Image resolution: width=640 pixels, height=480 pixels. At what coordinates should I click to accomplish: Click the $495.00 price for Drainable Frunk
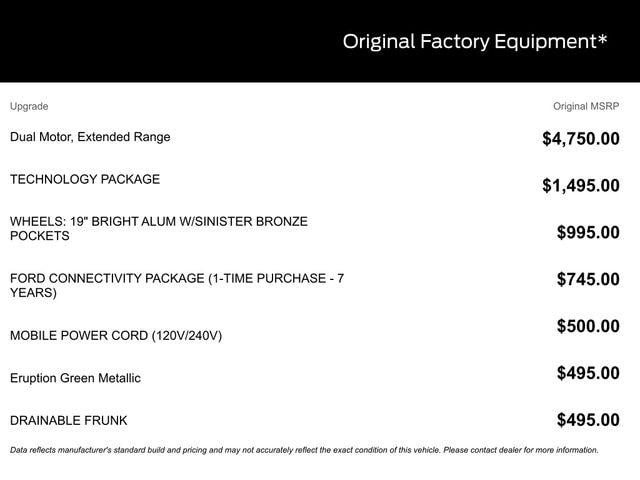click(588, 420)
